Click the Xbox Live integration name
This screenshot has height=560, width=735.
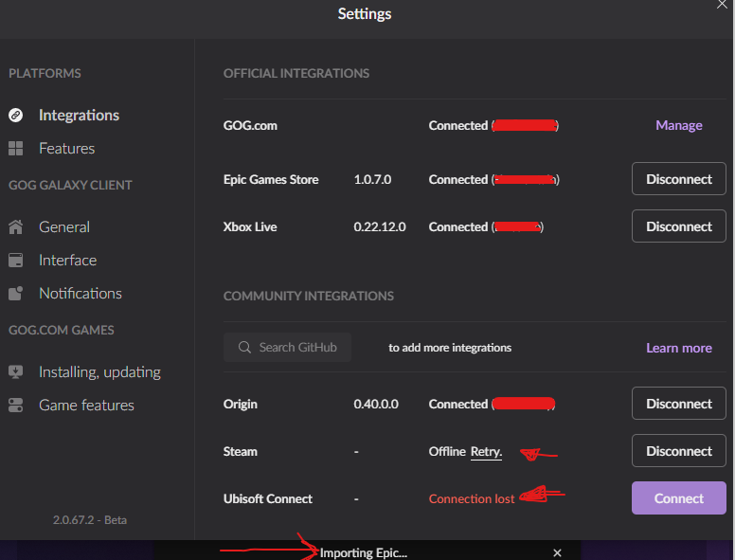[x=250, y=226]
